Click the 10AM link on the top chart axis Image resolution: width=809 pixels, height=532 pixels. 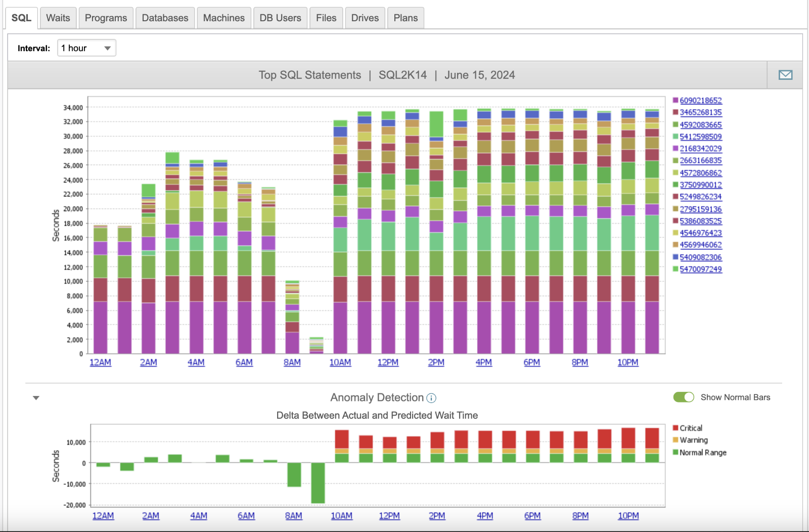click(340, 363)
